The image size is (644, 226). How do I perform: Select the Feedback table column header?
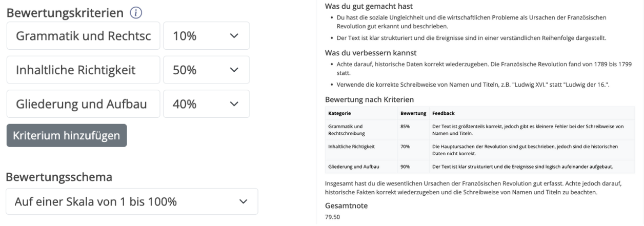[x=444, y=113]
